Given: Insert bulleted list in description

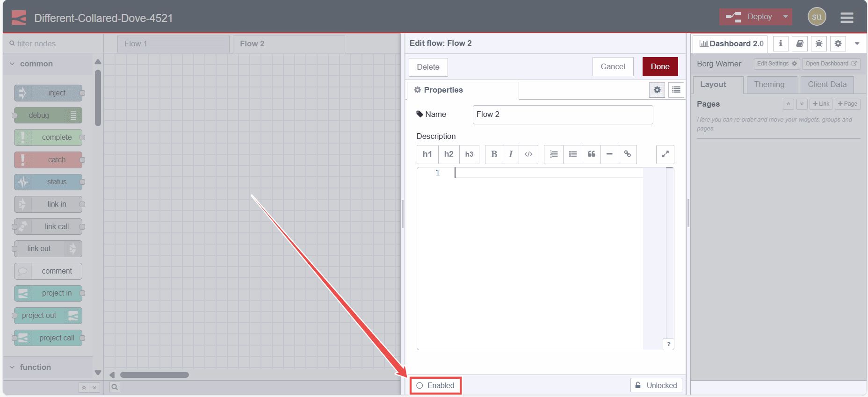Looking at the screenshot, I should point(573,154).
